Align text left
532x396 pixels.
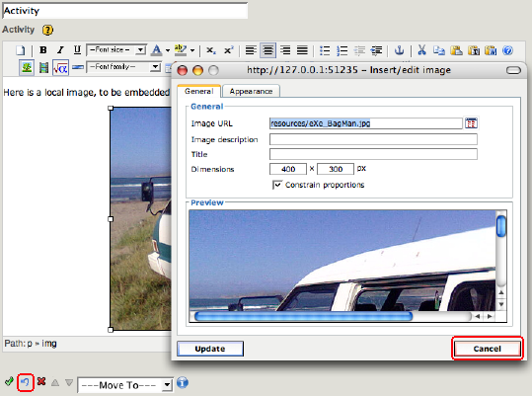point(251,50)
